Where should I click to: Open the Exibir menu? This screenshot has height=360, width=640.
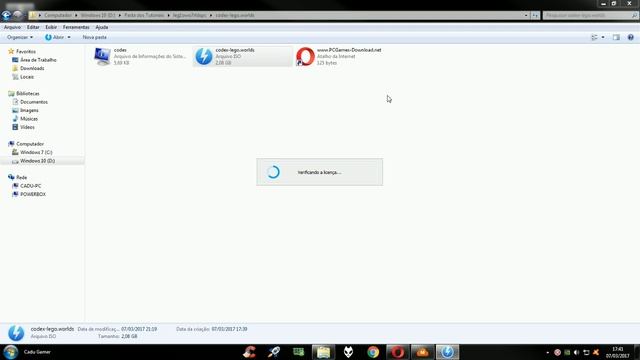[51, 27]
